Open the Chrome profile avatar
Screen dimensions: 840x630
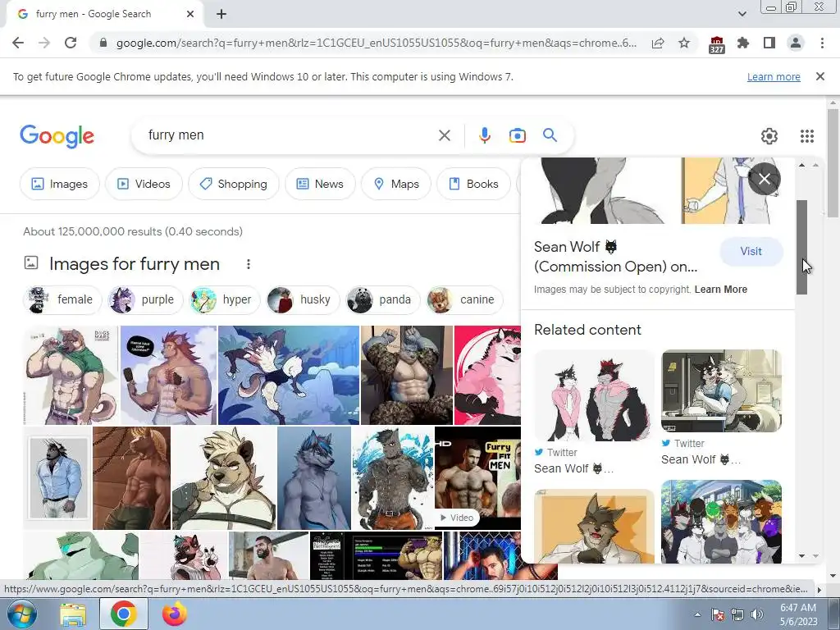click(796, 43)
